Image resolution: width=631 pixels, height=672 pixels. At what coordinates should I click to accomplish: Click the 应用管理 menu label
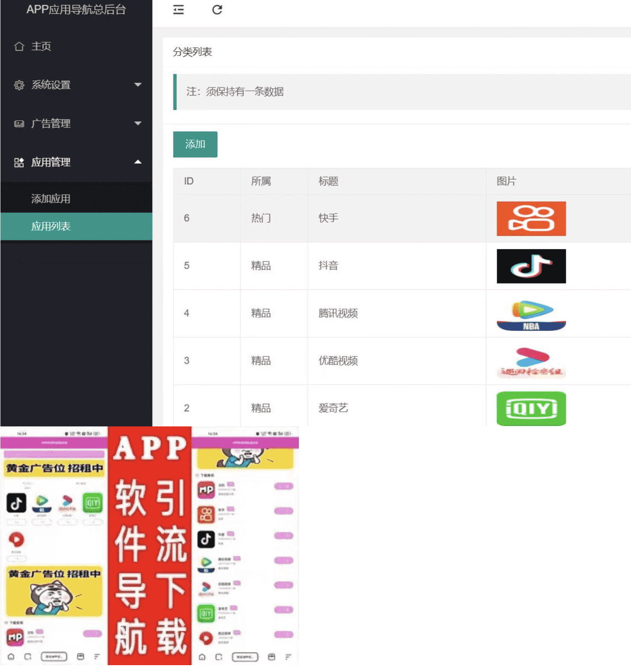click(51, 162)
